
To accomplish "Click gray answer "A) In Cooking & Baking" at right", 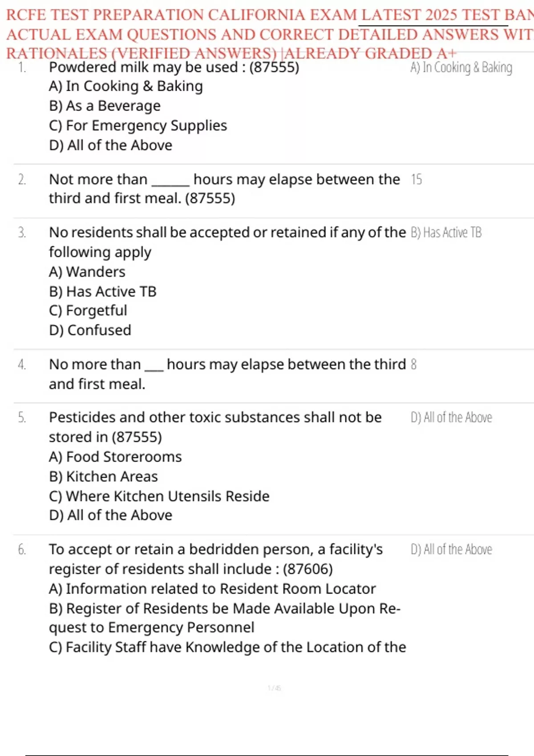I will pos(461,68).
